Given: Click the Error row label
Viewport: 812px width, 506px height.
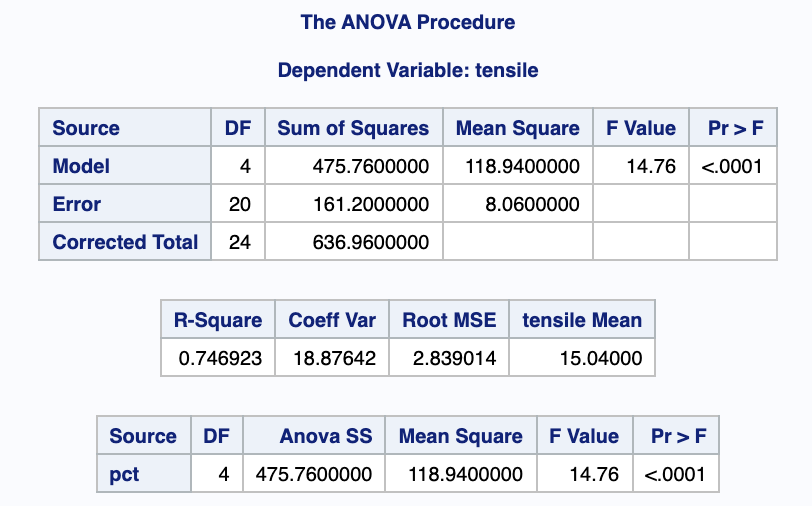Looking at the screenshot, I should tap(77, 204).
